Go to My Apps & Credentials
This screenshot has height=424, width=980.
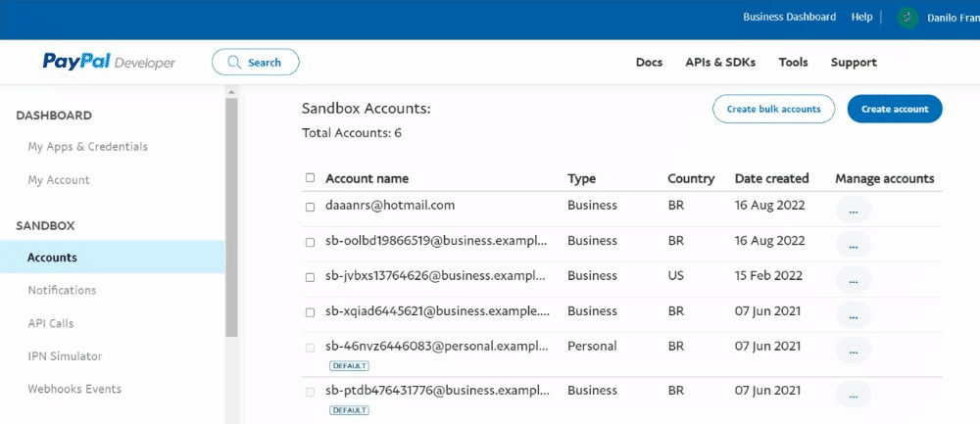click(87, 147)
